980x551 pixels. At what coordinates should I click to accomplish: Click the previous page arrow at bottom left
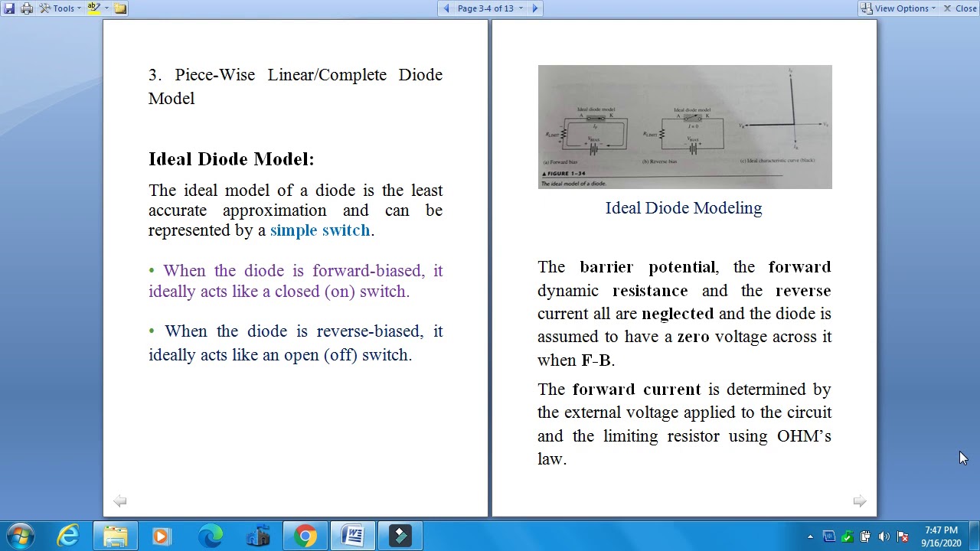point(120,500)
